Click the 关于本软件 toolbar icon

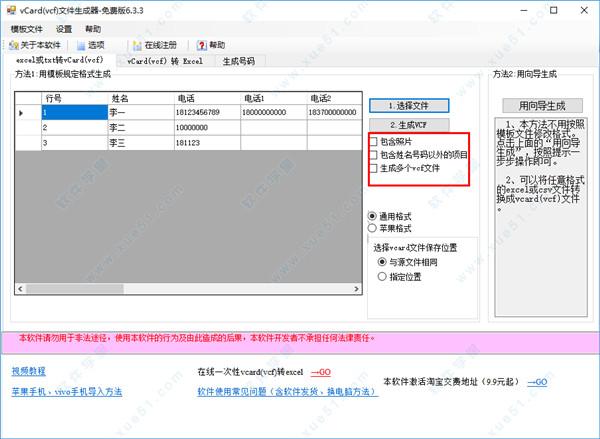tap(15, 45)
